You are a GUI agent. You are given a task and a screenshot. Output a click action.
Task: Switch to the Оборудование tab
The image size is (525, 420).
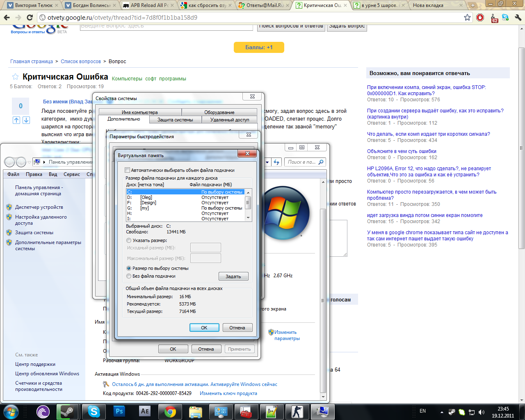coord(219,112)
